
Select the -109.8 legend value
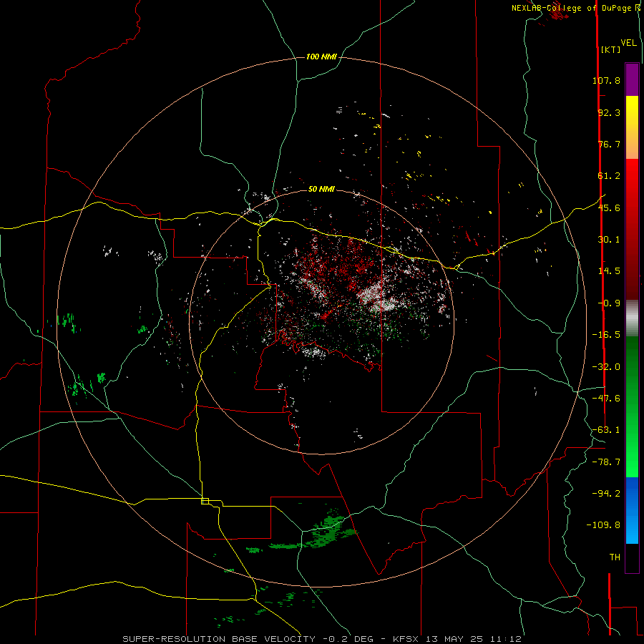(x=603, y=525)
